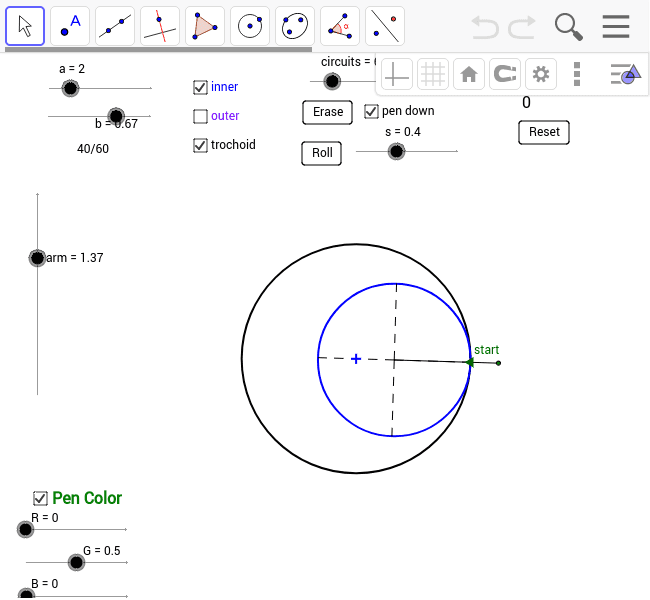Screen dimensions: 650x600
Task: Click the small green pen point
Action: pyautogui.click(x=498, y=363)
